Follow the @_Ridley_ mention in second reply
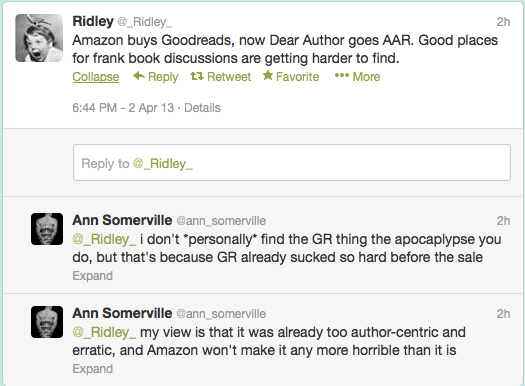525x386 pixels. point(104,332)
